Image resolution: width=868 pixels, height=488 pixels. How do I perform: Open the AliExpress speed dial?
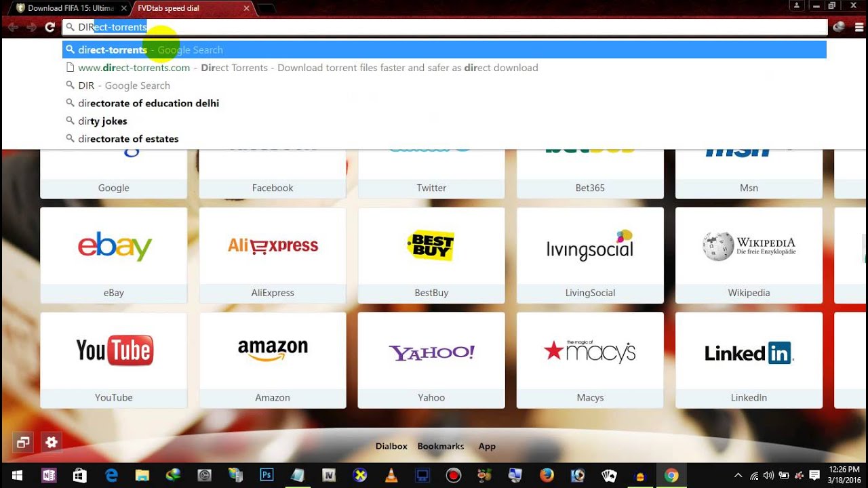(273, 255)
